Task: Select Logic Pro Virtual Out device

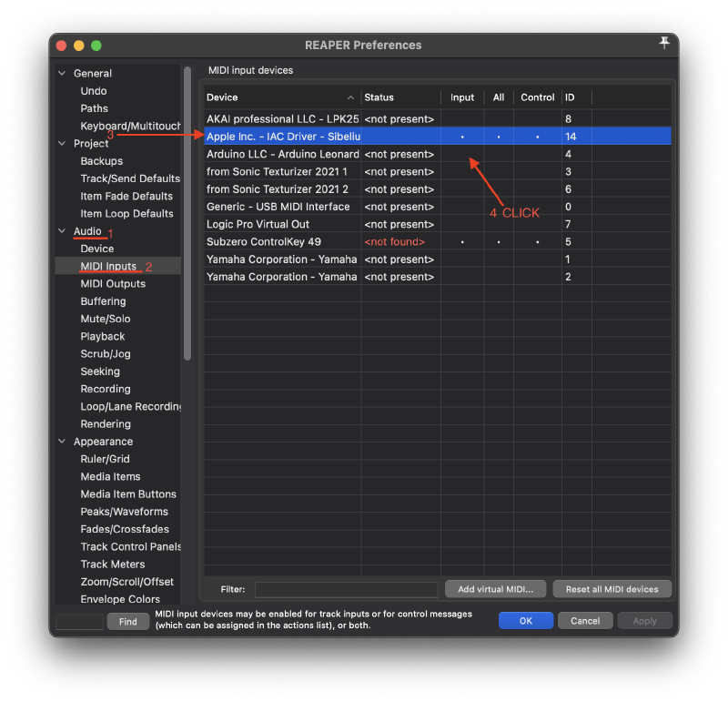Action: coord(258,224)
